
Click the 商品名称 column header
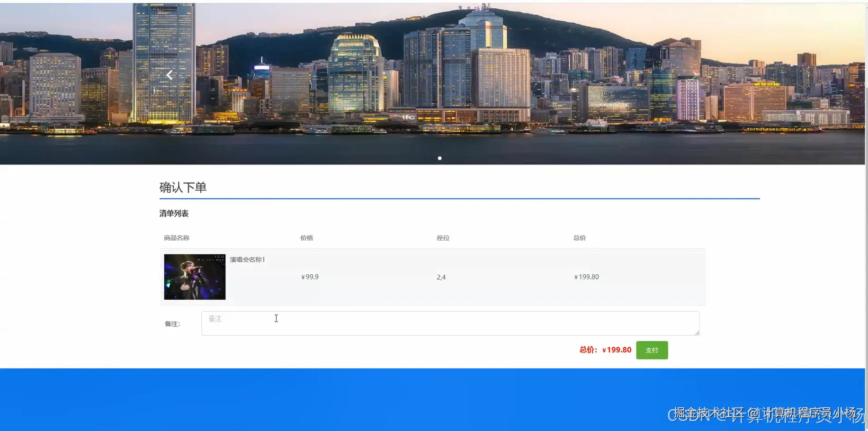(176, 238)
